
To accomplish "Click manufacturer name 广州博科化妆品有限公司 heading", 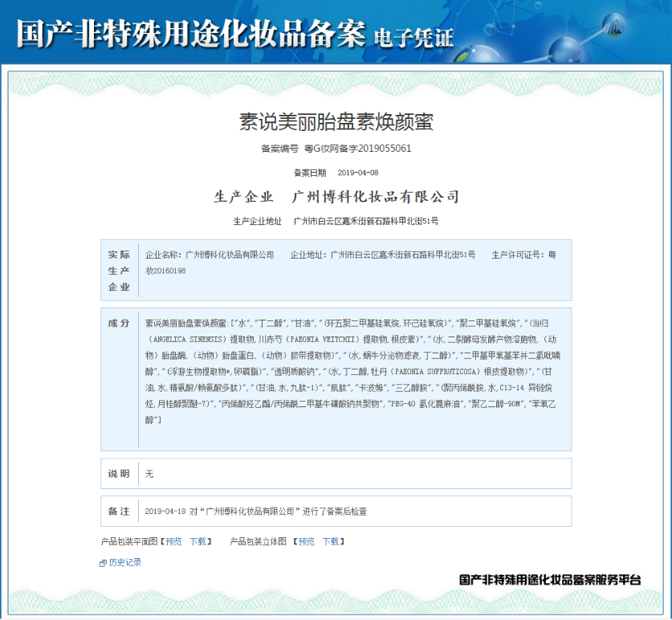I will pyautogui.click(x=376, y=197).
